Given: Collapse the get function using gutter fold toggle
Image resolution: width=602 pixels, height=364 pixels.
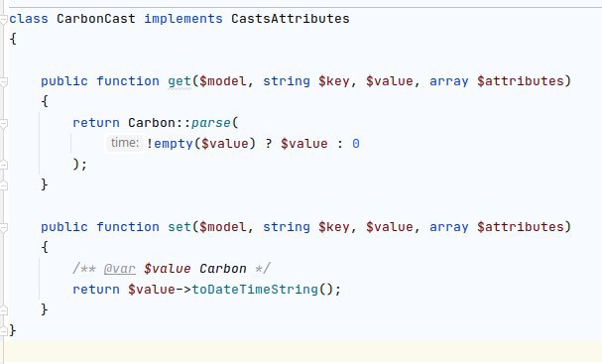Looking at the screenshot, I should tap(3, 81).
